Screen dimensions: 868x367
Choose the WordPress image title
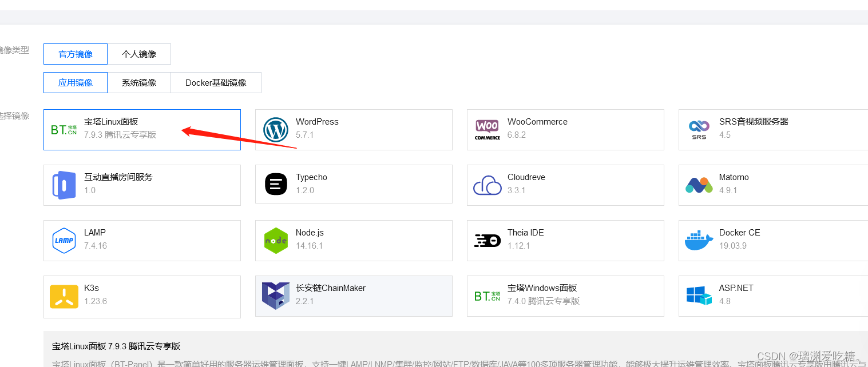pos(317,122)
